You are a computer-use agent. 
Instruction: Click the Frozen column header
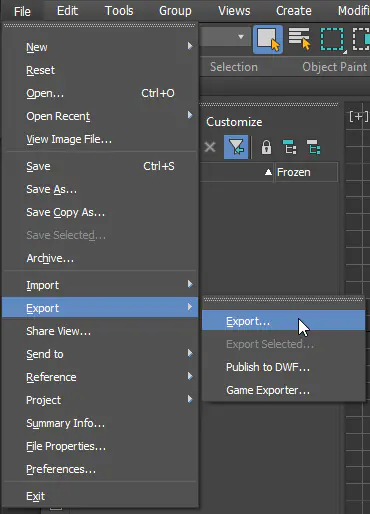pos(306,172)
